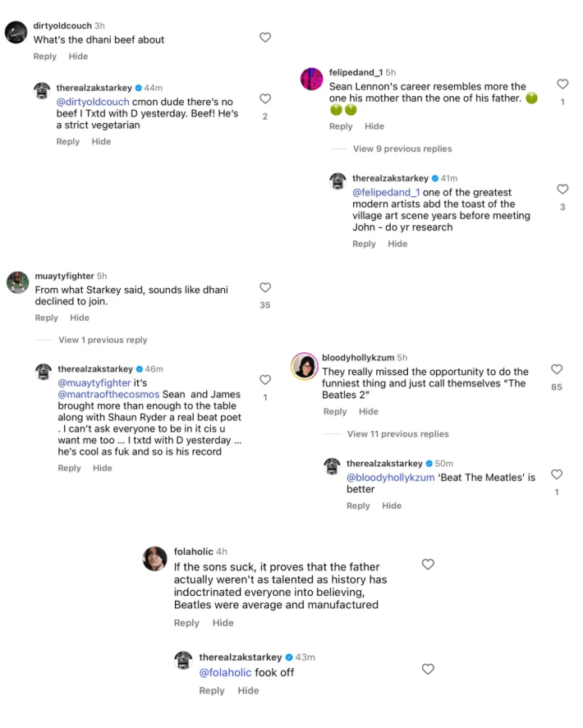
Task: Reply to dirtyoldcouch's comment
Action: (x=45, y=57)
